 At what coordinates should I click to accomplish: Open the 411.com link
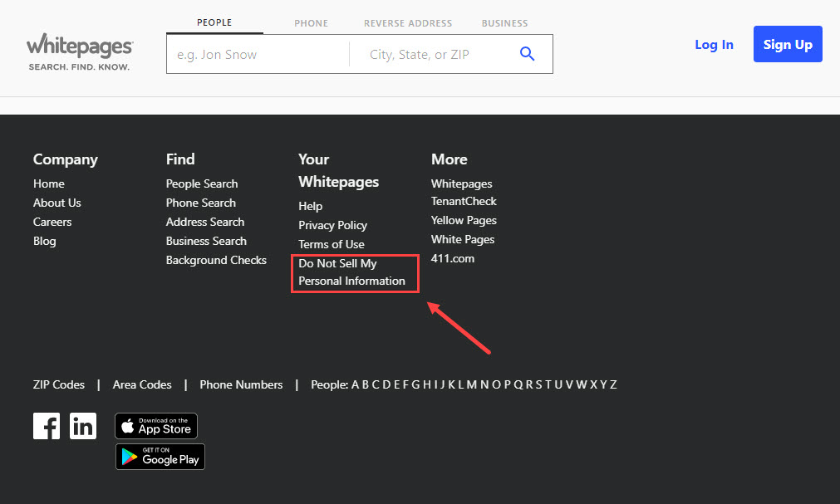(453, 259)
